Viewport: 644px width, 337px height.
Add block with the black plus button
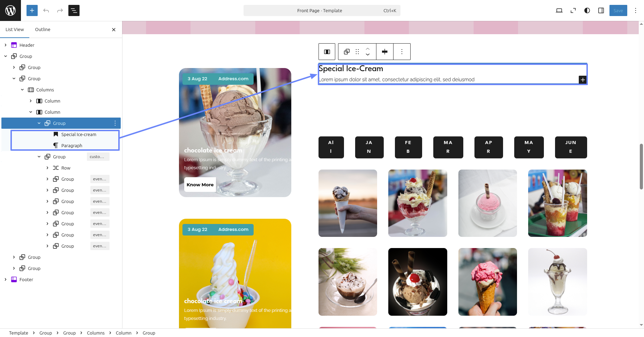583,80
